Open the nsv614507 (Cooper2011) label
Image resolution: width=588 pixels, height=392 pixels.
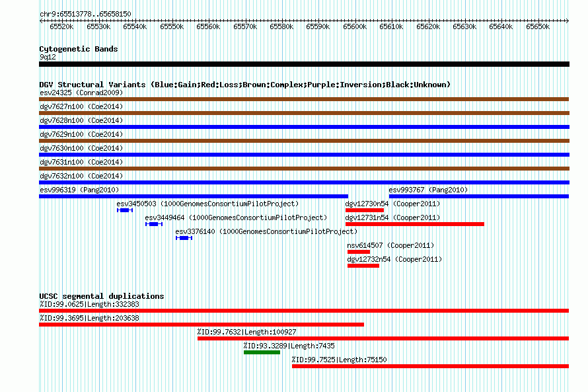pos(390,245)
